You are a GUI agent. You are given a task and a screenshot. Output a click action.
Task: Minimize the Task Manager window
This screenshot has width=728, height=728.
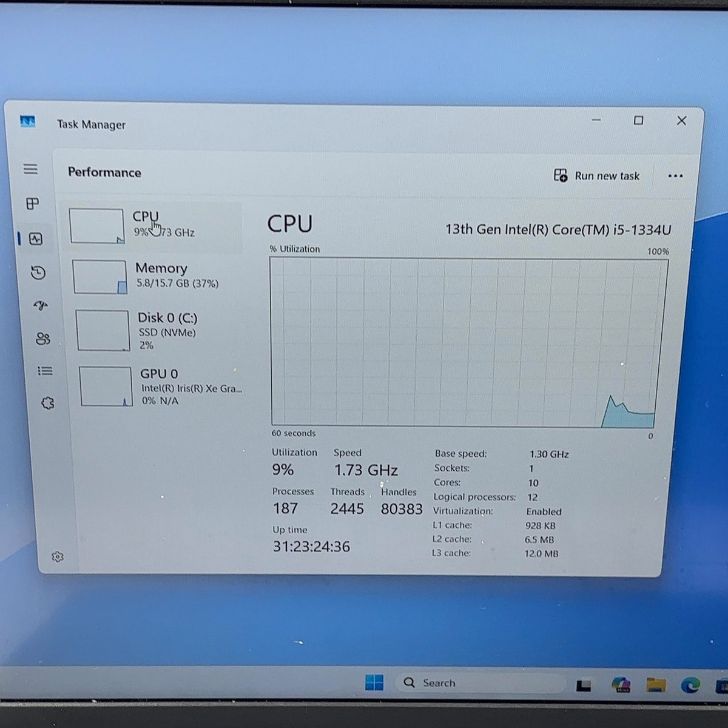(x=596, y=120)
